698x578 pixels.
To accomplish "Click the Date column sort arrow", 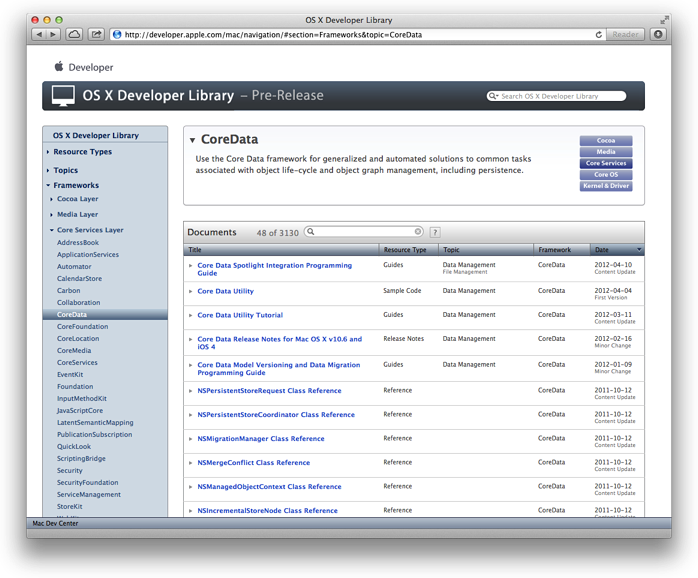I will 639,250.
